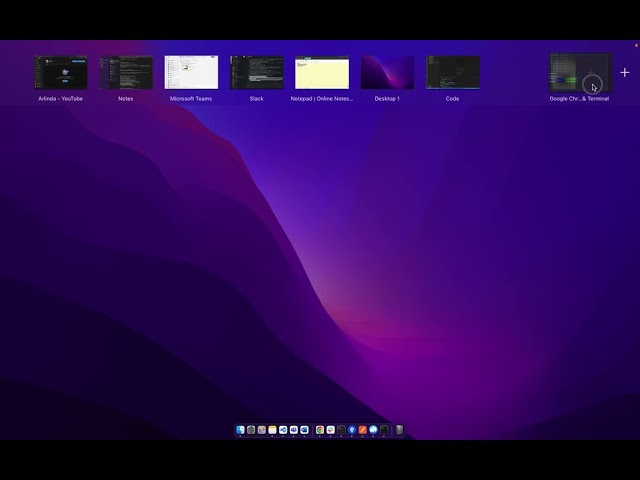
Task: Launch Google Chrome from the Dock
Action: [x=320, y=430]
